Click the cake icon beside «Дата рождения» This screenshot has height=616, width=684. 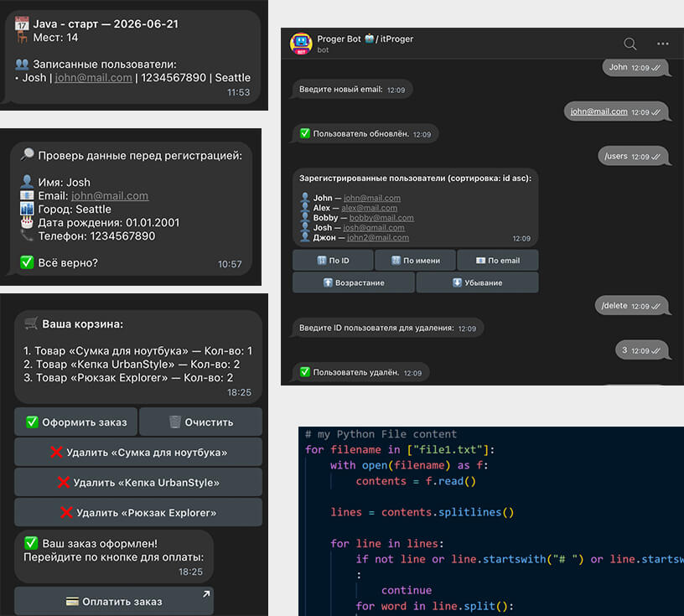27,222
